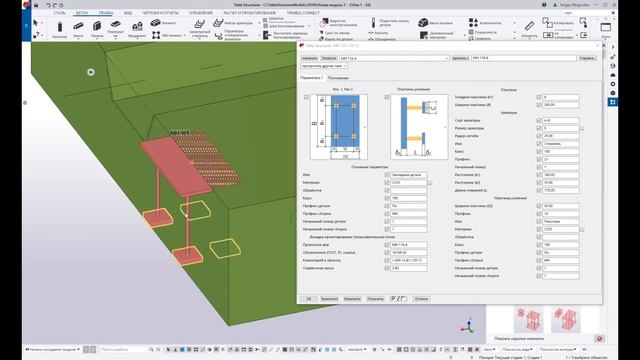
Task: Click the OK button in dialog
Action: [309, 299]
